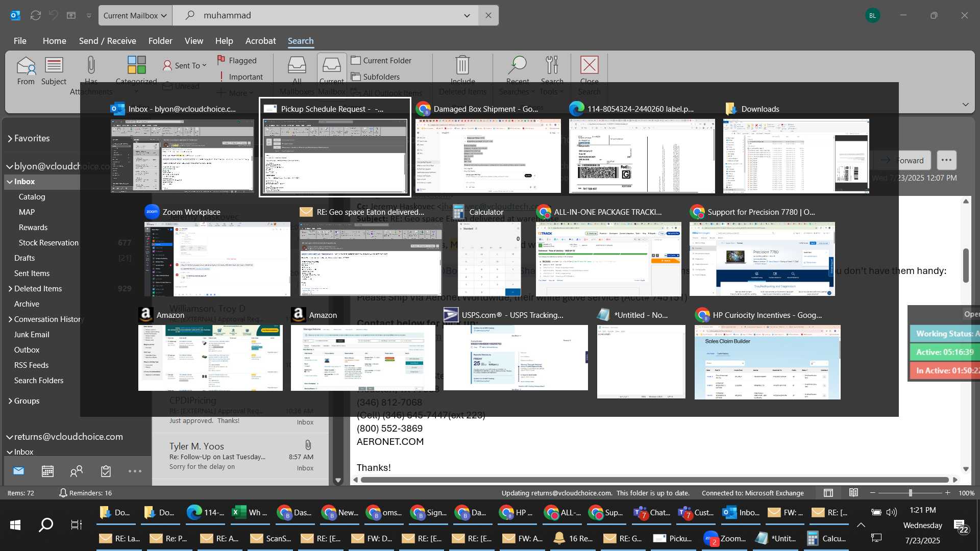Click the Close Search red X icon
Screen dimensions: 980x551
pos(590,65)
